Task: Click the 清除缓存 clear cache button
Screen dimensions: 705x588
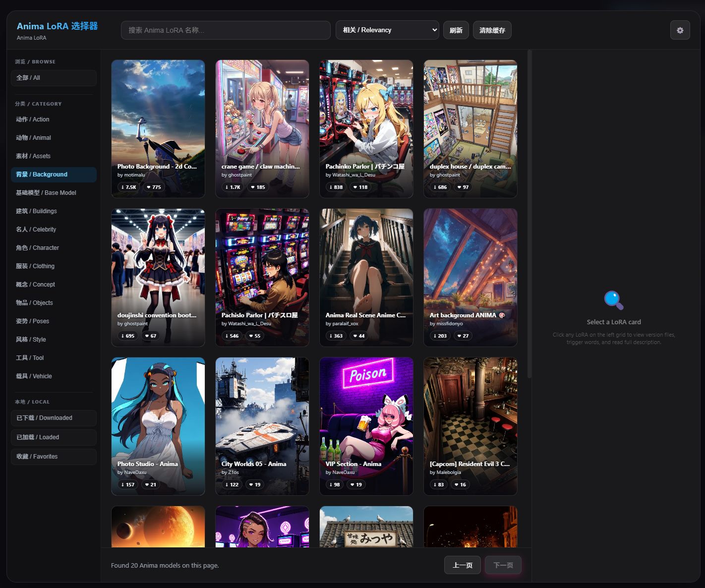Action: (492, 30)
